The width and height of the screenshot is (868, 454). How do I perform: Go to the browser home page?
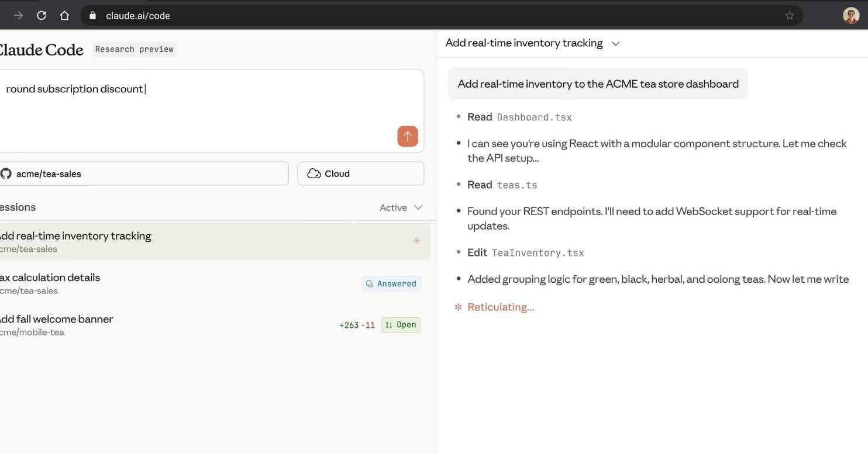(x=64, y=15)
